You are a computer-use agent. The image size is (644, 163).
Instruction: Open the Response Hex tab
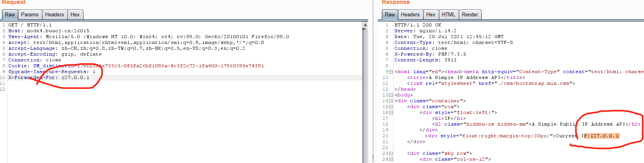(431, 15)
